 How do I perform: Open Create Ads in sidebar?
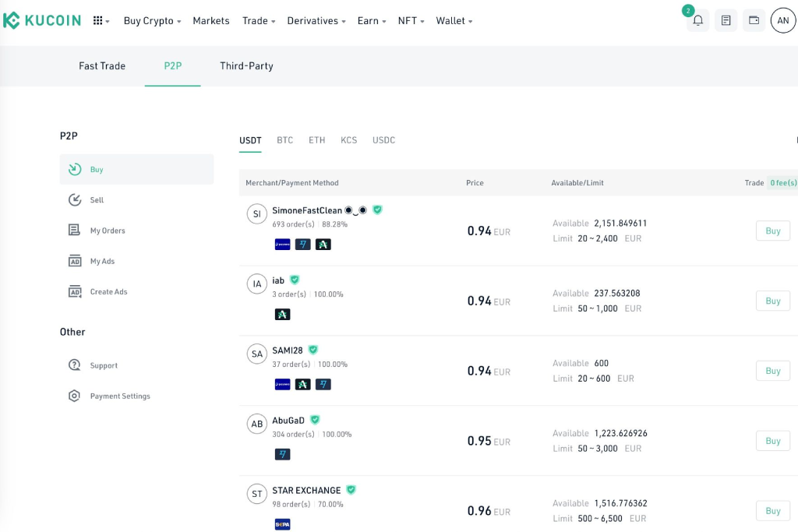click(108, 292)
